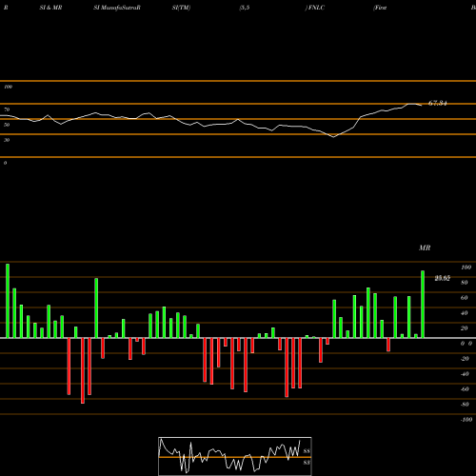The height and width of the screenshot is (476, 476).
Task: Click the RSI axis label 70
Action: pyautogui.click(x=7, y=109)
